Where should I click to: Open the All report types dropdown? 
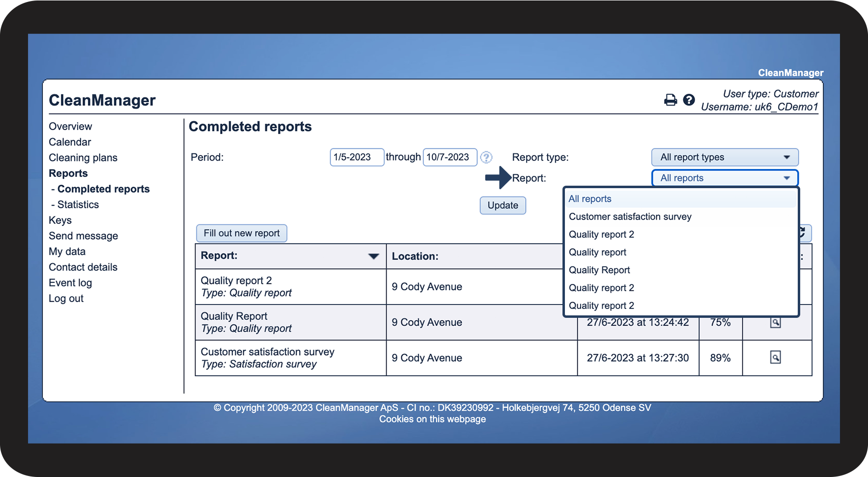coord(725,157)
